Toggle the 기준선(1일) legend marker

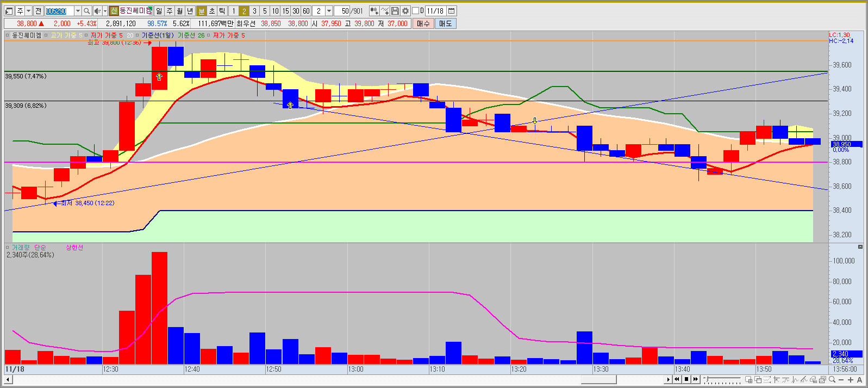point(138,35)
